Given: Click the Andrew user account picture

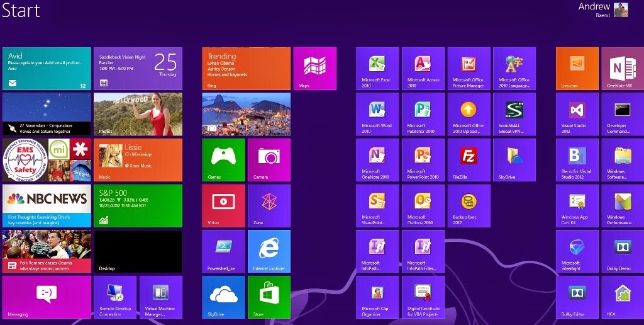Looking at the screenshot, I should pos(621,10).
